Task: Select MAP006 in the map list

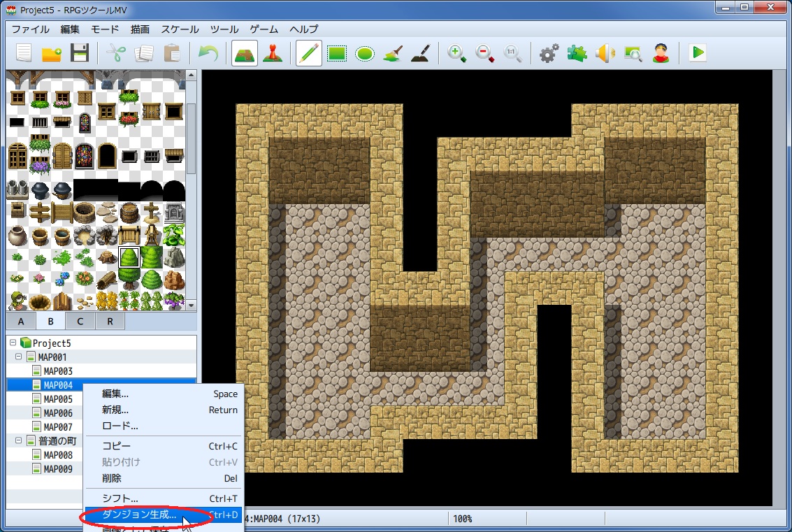Action: pyautogui.click(x=58, y=413)
